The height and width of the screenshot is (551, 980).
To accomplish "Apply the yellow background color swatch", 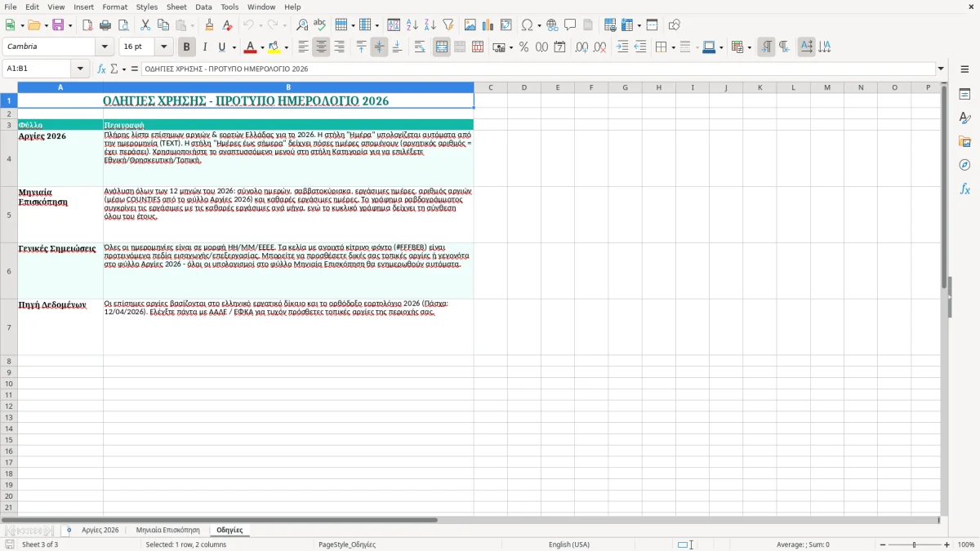I will (x=274, y=47).
